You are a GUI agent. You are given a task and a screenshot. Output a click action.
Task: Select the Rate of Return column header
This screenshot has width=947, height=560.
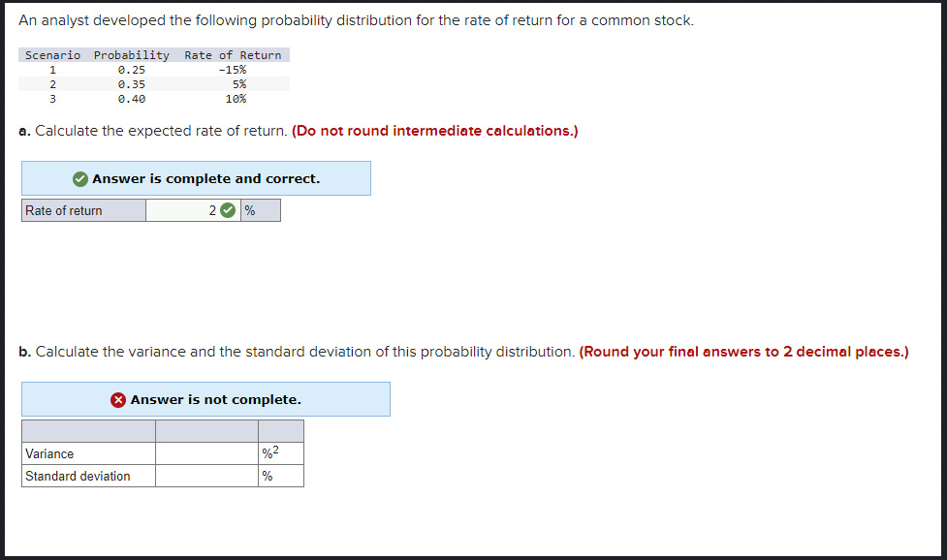click(x=233, y=54)
